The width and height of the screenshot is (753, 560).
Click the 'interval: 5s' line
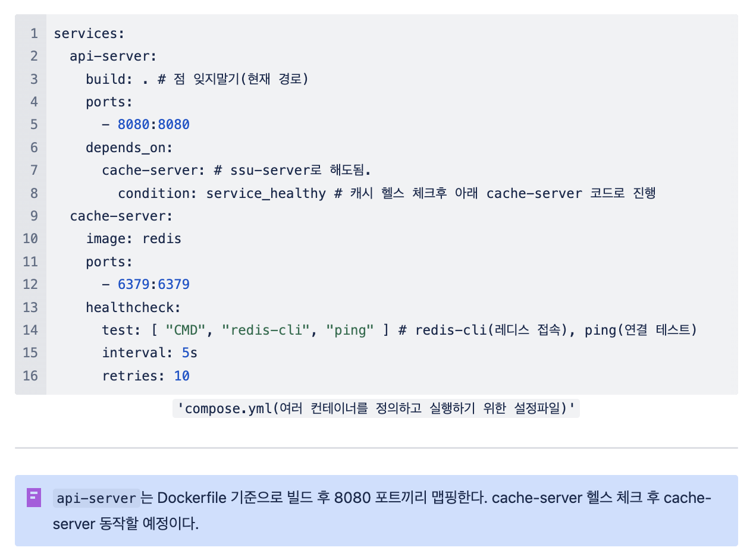point(149,353)
